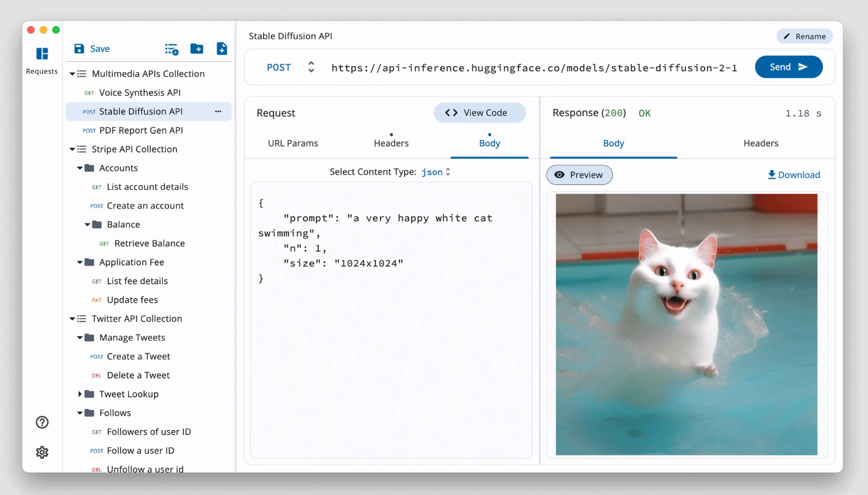Collapse the Balance folder
The width and height of the screenshot is (868, 495).
point(87,225)
